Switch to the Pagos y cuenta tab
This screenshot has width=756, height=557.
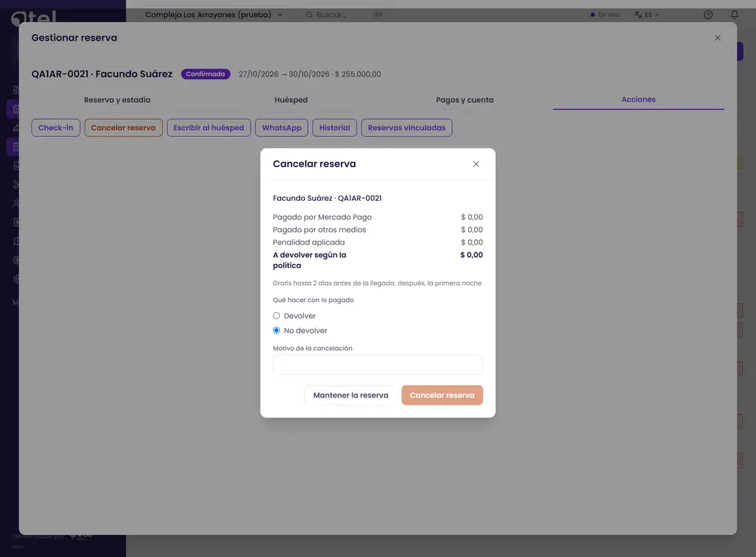point(465,100)
